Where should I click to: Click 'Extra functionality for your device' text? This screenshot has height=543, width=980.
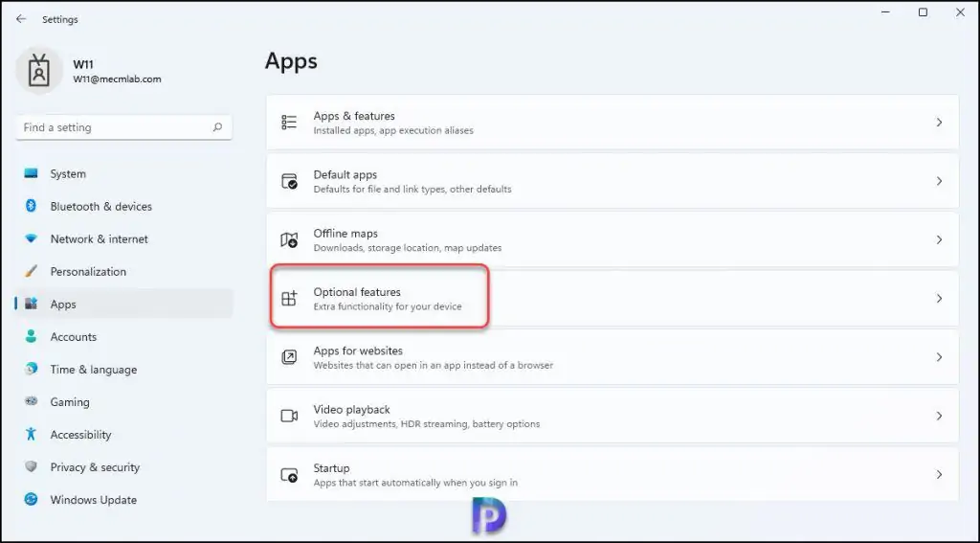pos(388,306)
